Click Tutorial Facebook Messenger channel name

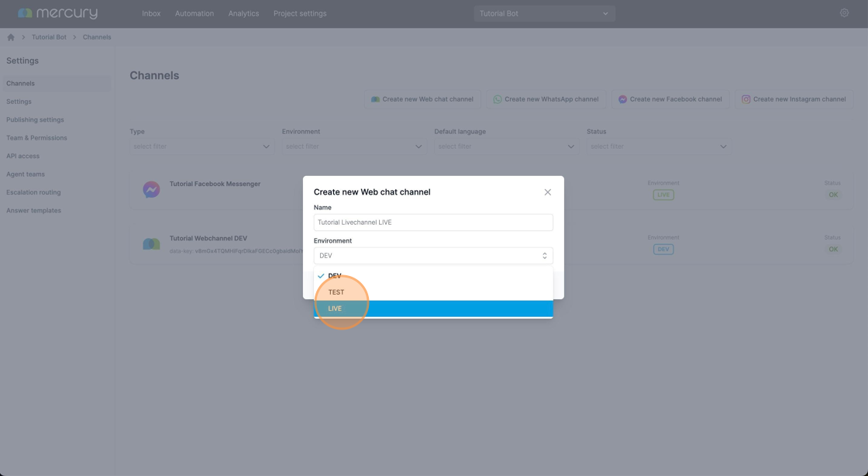point(215,184)
